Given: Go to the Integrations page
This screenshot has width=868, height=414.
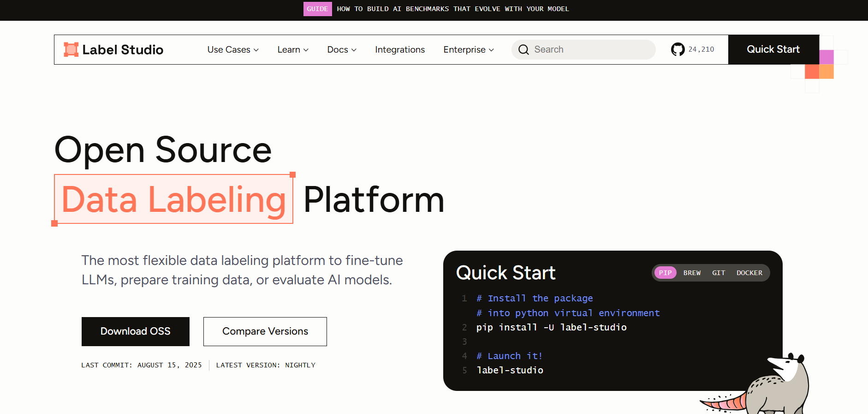Looking at the screenshot, I should pos(400,49).
